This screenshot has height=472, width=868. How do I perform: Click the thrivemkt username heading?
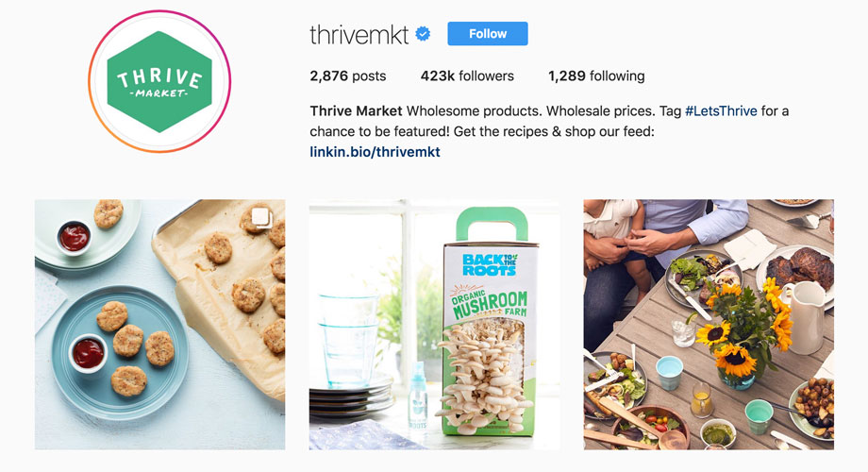(x=359, y=34)
